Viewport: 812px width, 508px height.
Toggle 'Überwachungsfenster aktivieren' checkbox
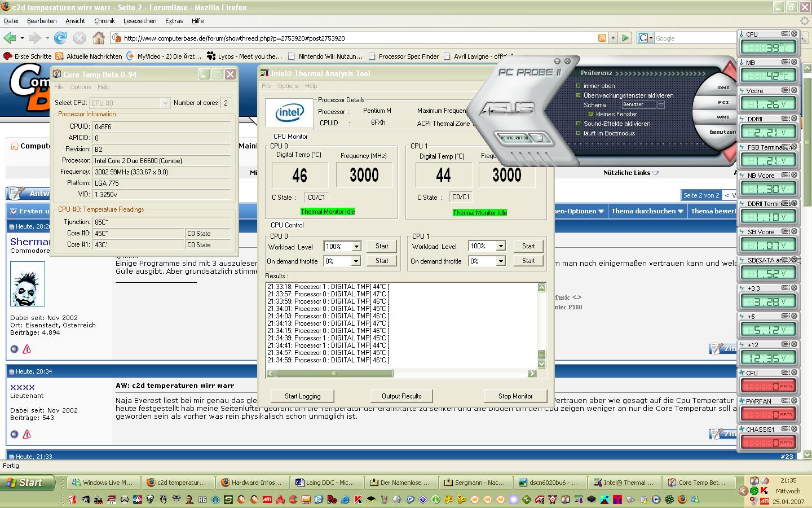578,95
